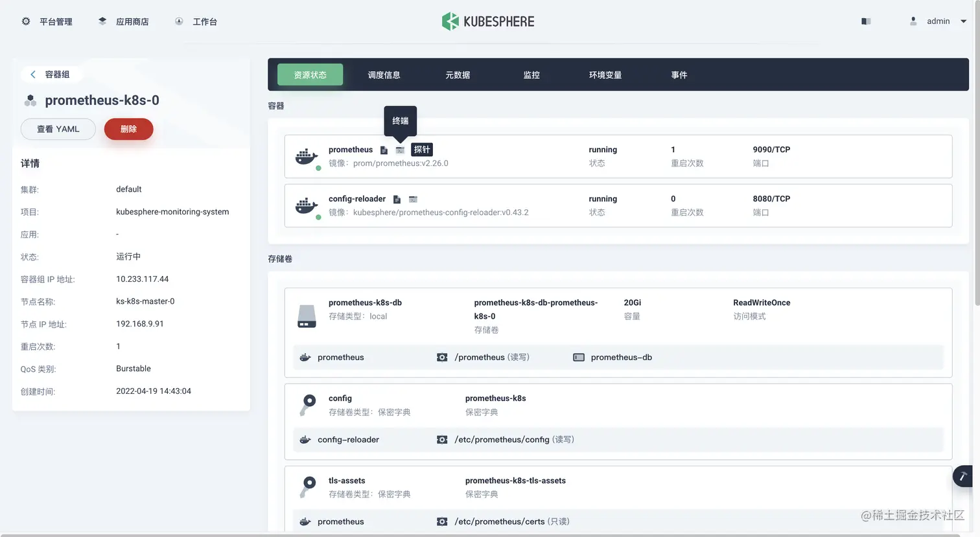Switch to the 监控 tab
This screenshot has height=537, width=980.
point(531,74)
